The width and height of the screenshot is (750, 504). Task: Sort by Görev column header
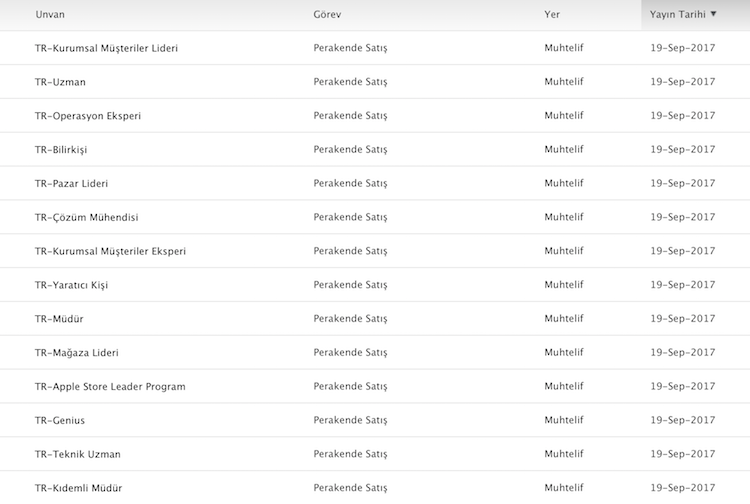[327, 15]
